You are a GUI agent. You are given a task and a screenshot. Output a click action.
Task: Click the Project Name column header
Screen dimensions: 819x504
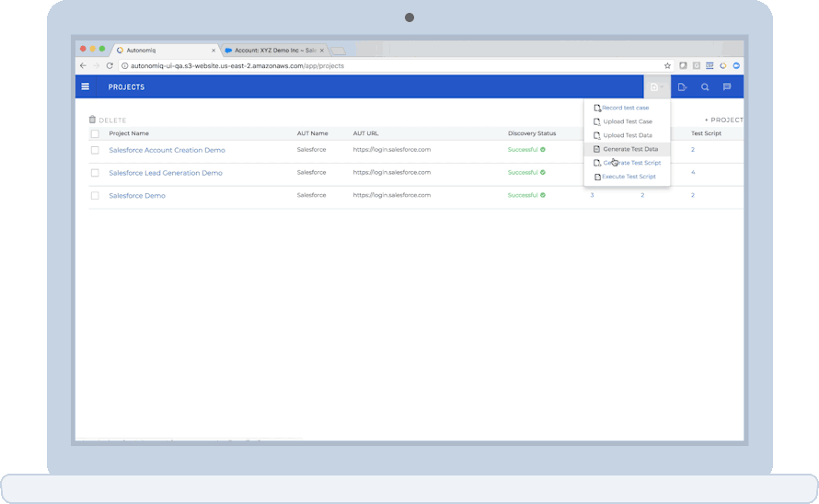[129, 133]
